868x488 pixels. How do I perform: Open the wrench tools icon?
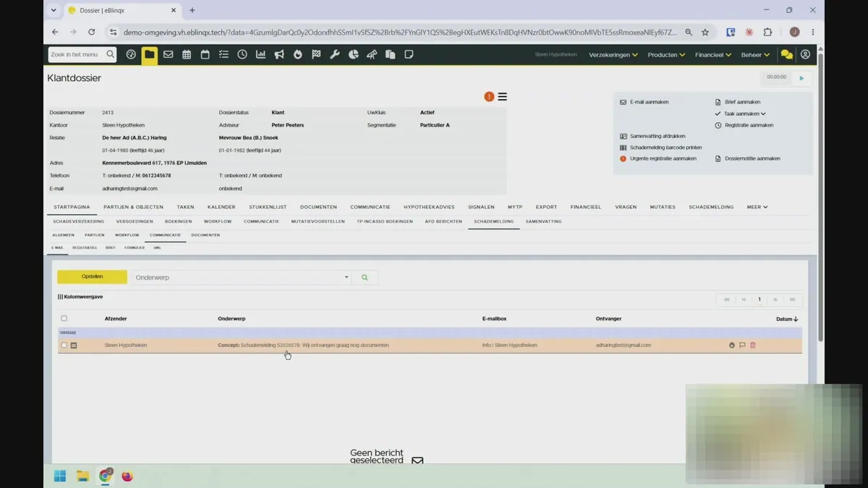coord(335,54)
